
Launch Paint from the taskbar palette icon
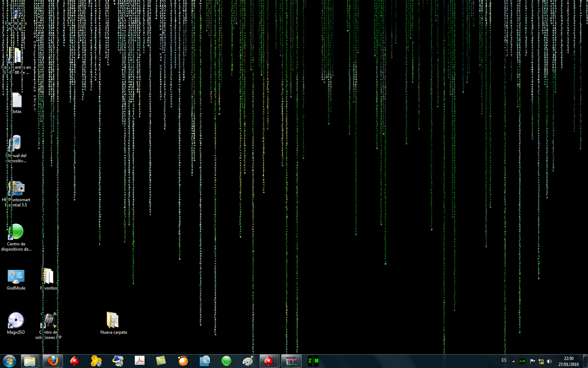point(248,361)
